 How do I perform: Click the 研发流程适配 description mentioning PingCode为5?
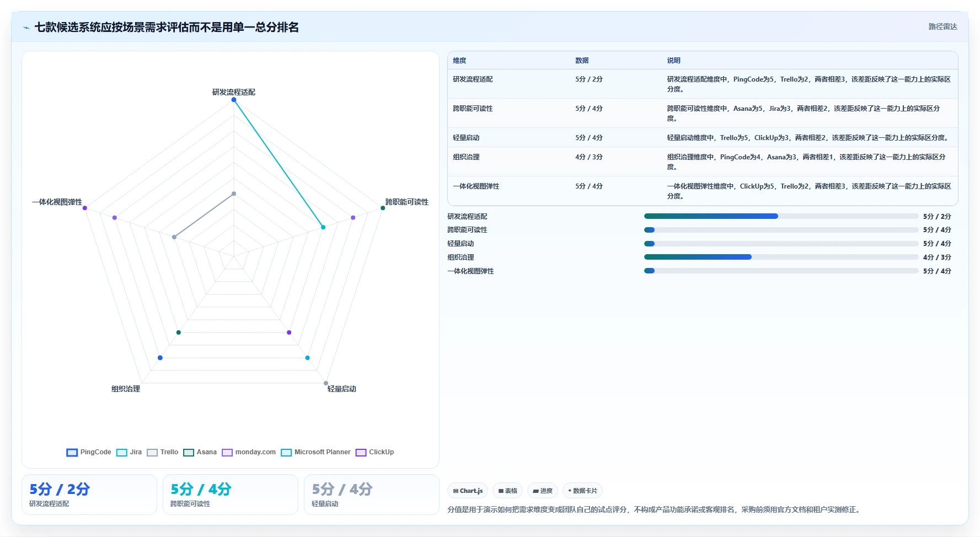[809, 84]
